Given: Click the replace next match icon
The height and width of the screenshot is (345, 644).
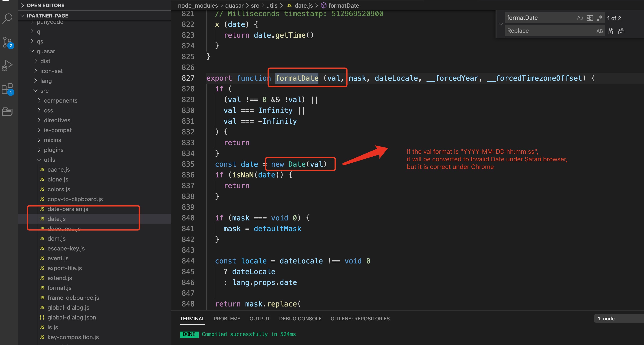Looking at the screenshot, I should pyautogui.click(x=611, y=31).
